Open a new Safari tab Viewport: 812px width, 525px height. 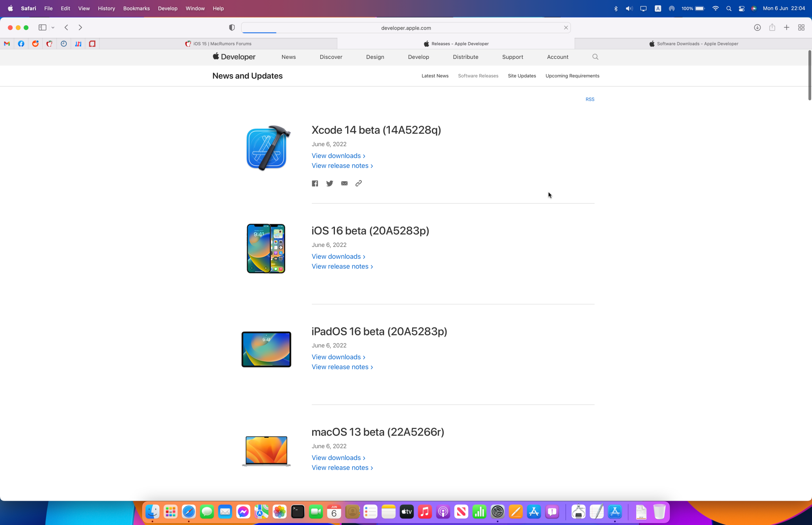[786, 28]
